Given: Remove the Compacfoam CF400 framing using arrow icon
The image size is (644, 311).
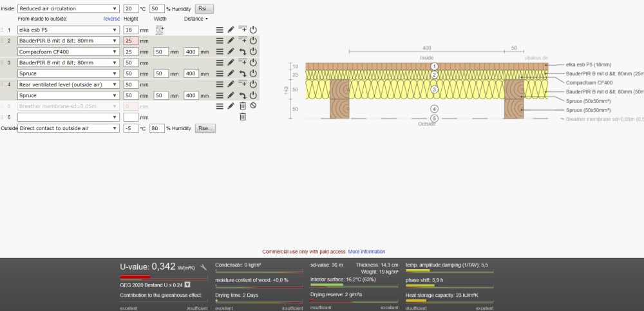Looking at the screenshot, I should tap(243, 52).
